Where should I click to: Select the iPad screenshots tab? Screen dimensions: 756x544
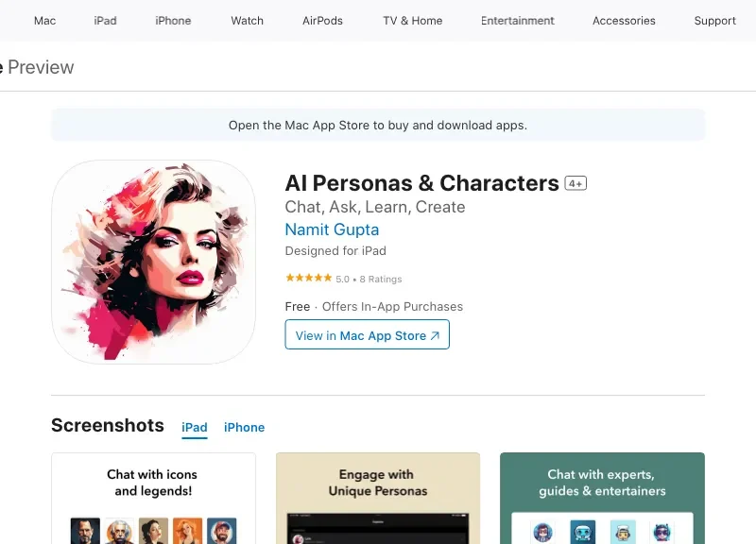[x=195, y=428]
